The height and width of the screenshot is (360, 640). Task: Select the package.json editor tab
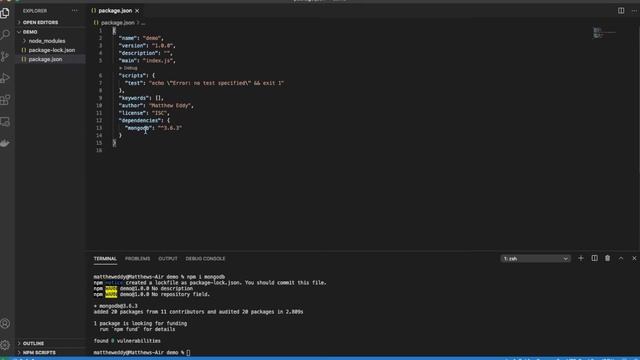click(x=115, y=11)
